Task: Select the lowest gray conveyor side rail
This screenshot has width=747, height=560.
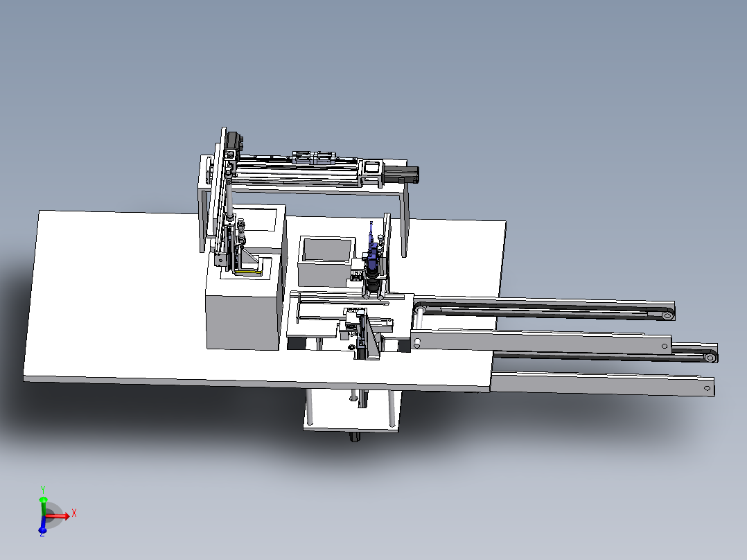Action: point(603,383)
